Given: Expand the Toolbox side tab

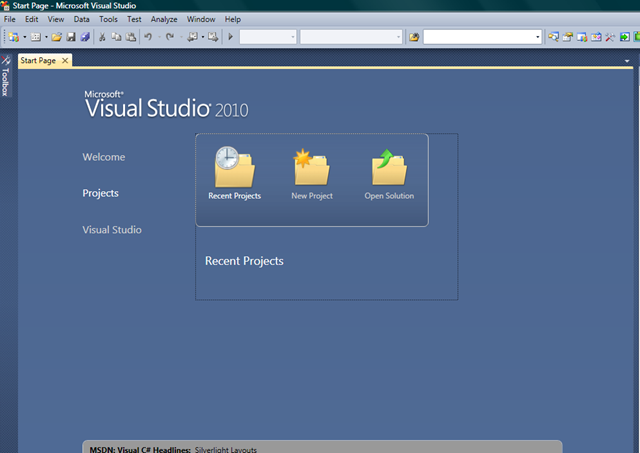Looking at the screenshot, I should pyautogui.click(x=5, y=76).
